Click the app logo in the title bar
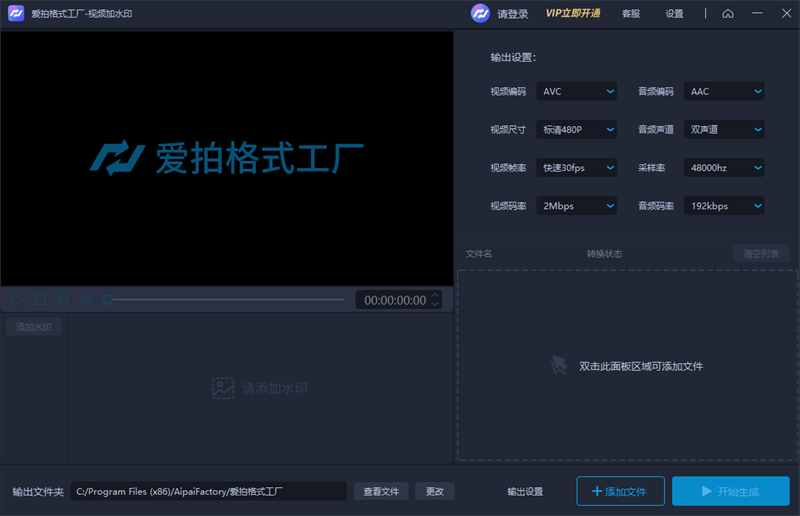 point(16,13)
